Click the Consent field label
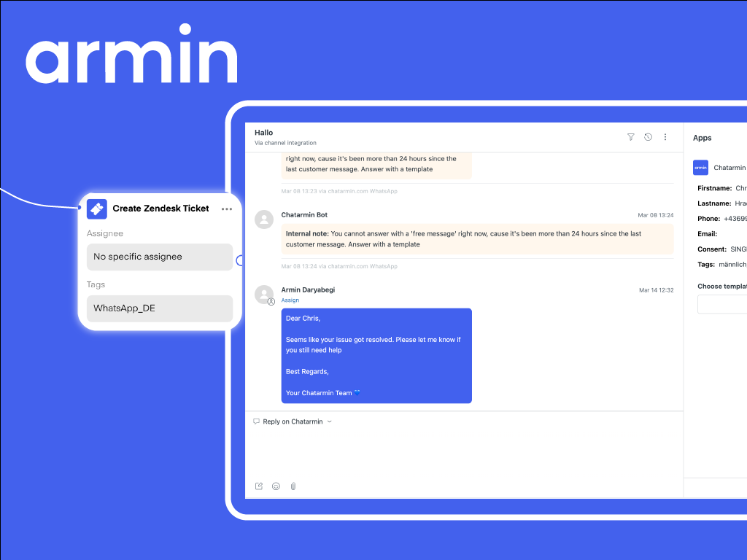Screen dimensions: 747x560 pos(712,249)
